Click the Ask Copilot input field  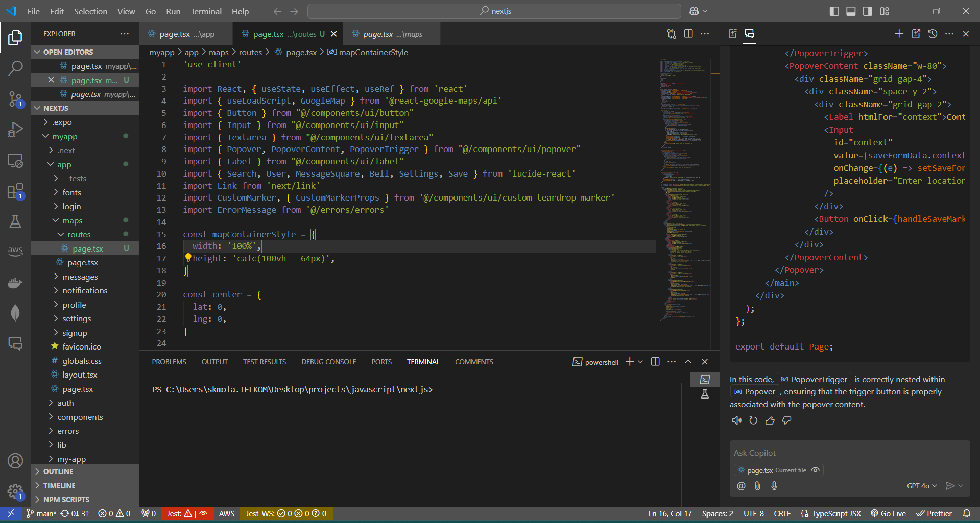[x=849, y=453]
